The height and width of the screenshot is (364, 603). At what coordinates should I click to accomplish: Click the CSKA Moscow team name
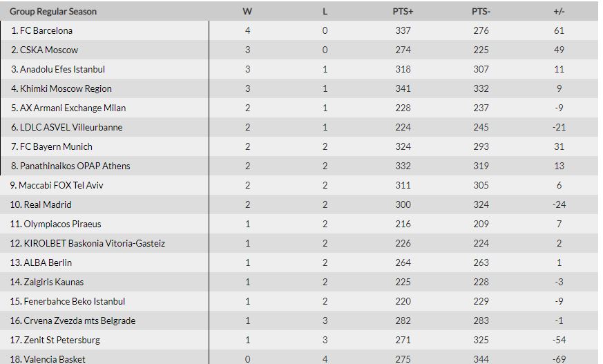[x=49, y=50]
